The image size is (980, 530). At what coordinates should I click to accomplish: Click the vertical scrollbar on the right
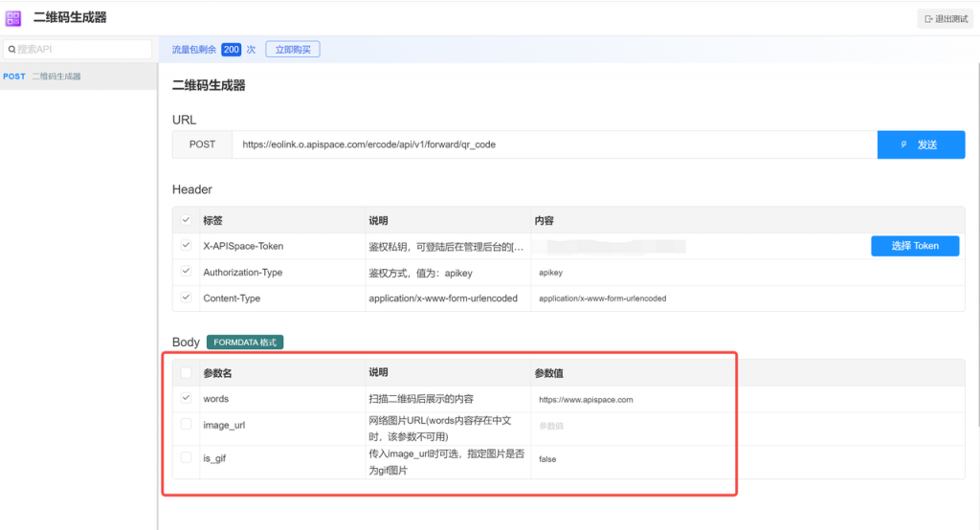point(977,244)
